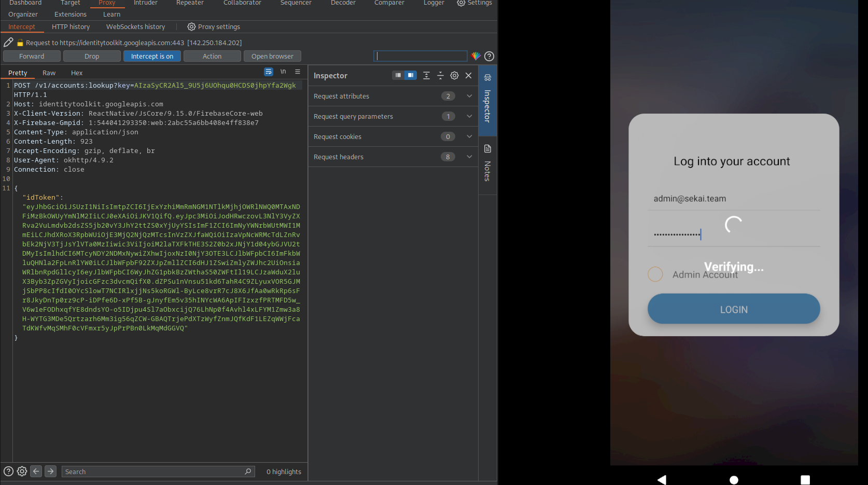The width and height of the screenshot is (868, 485).
Task: Select the Pretty view tab
Action: (x=18, y=73)
